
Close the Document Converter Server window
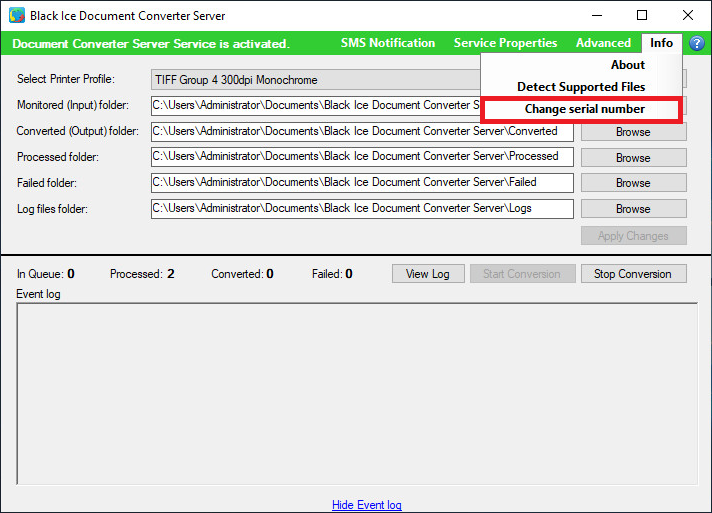pyautogui.click(x=687, y=15)
